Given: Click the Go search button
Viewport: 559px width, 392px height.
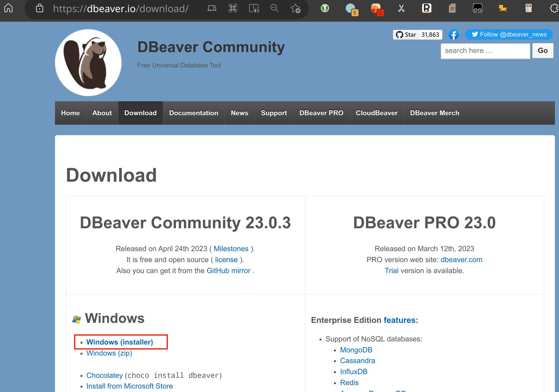Looking at the screenshot, I should (543, 51).
